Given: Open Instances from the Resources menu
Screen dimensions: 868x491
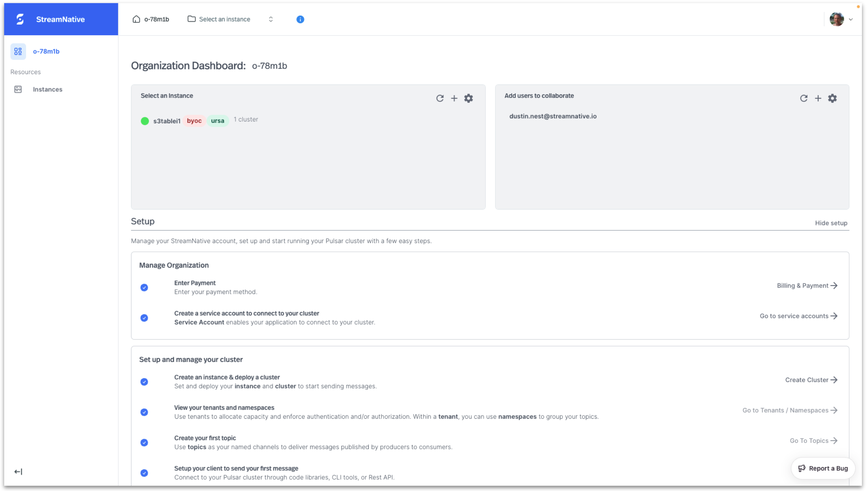Looking at the screenshot, I should coord(48,89).
